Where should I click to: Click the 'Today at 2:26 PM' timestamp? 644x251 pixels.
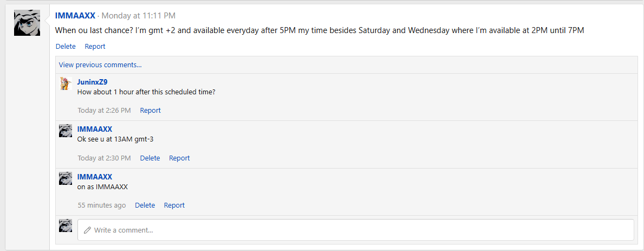[104, 111]
